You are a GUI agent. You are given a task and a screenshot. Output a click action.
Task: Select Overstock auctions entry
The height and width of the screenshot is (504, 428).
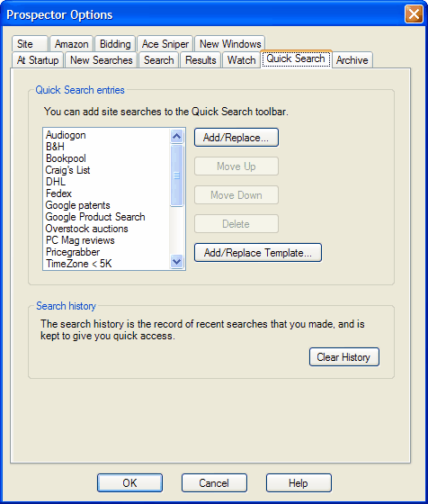tap(106, 229)
